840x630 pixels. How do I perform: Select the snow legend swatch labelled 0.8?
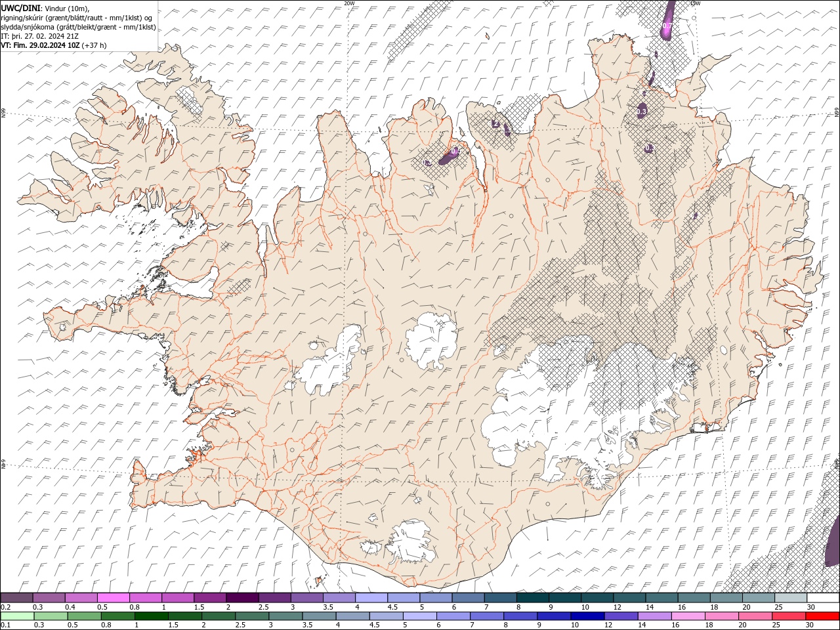[145, 598]
